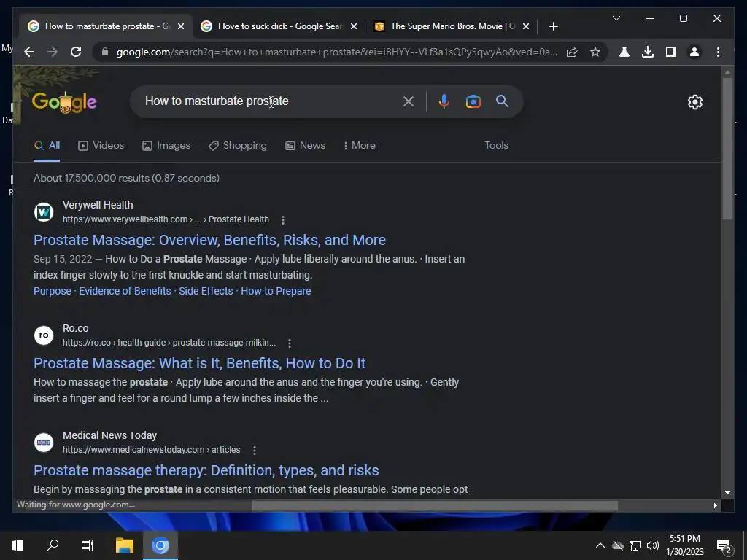Show hidden system tray icons
This screenshot has height=560, width=747.
point(600,545)
